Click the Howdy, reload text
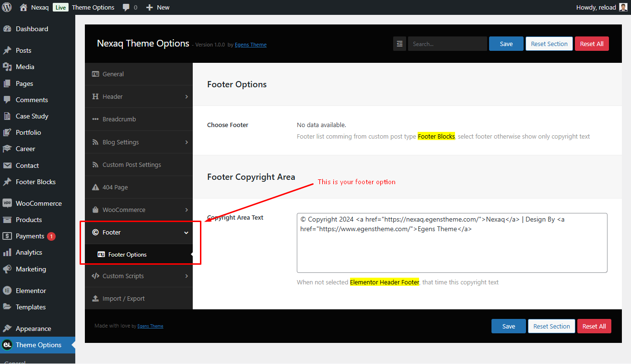Image resolution: width=631 pixels, height=364 pixels. tap(596, 7)
